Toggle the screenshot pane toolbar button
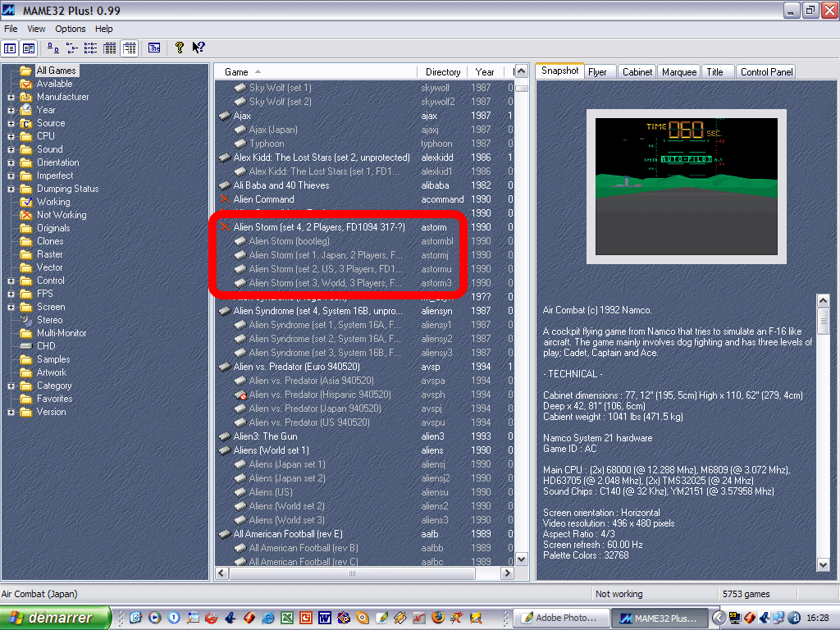Image resolution: width=840 pixels, height=630 pixels. (29, 48)
